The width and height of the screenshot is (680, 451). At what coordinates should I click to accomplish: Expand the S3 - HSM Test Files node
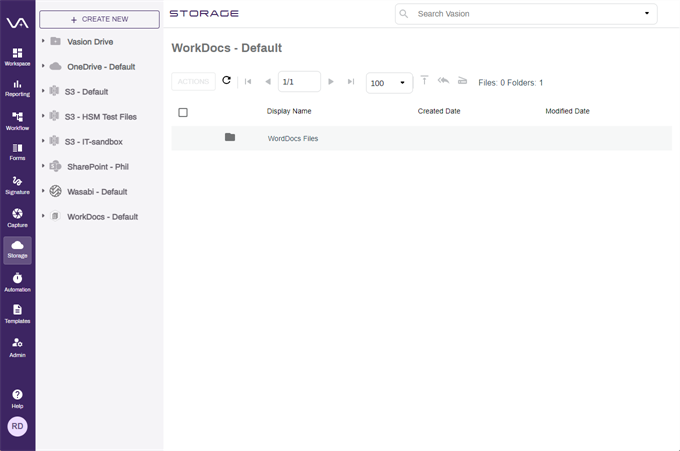coord(43,116)
